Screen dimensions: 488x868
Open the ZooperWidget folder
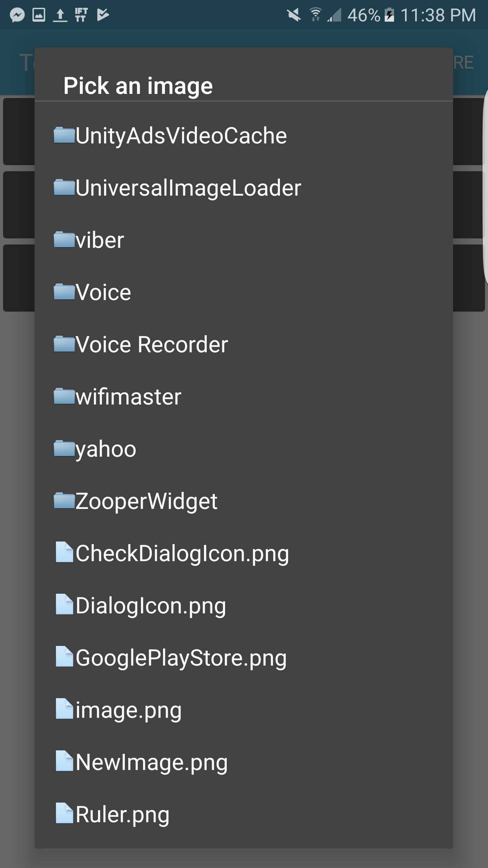click(244, 501)
